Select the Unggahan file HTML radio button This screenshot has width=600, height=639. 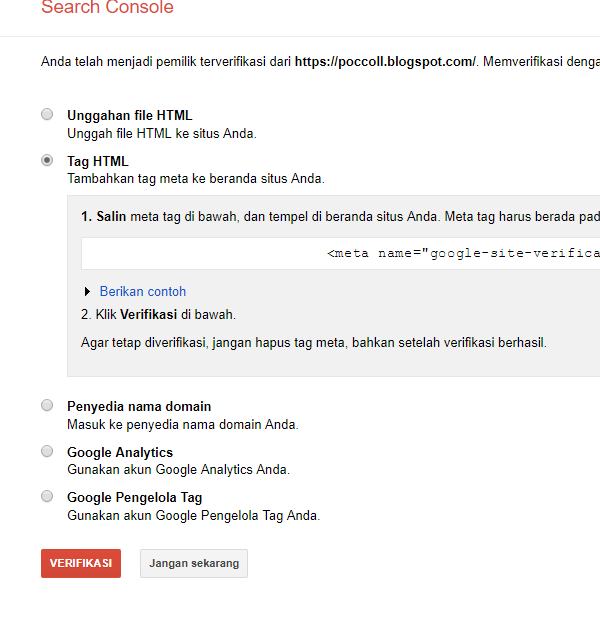(x=47, y=115)
